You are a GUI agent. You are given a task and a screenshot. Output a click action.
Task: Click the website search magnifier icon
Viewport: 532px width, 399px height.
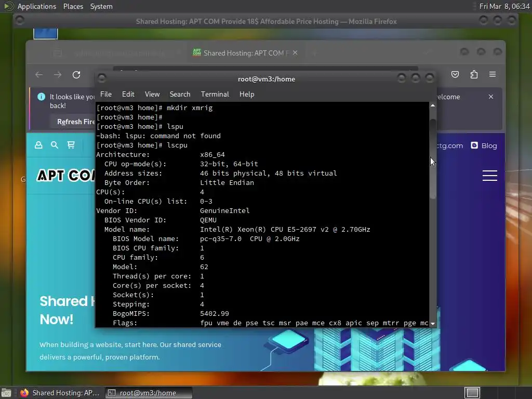pyautogui.click(x=54, y=145)
